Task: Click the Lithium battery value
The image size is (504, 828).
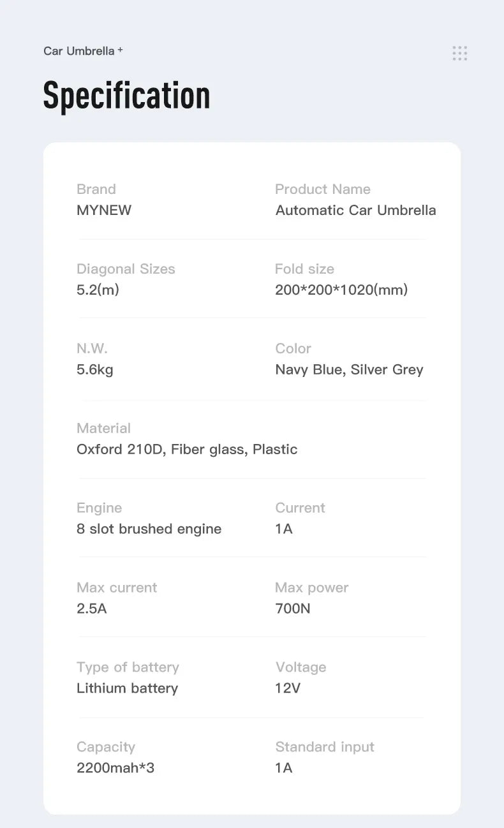Action: coord(128,689)
